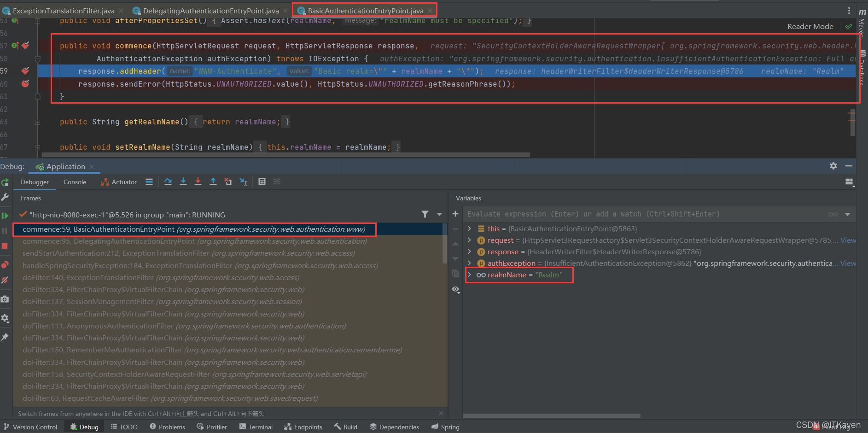Click the Reader Mode link
868x433 pixels.
pyautogui.click(x=810, y=26)
